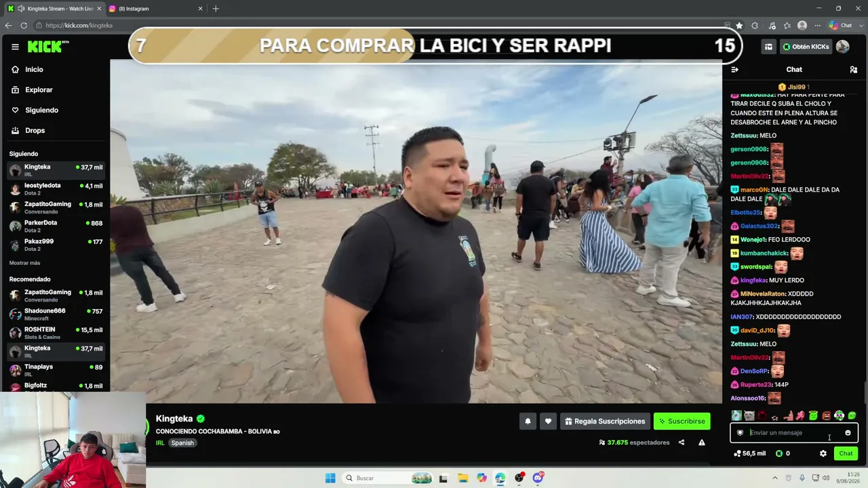868x488 pixels.
Task: Go back in the browser
Action: 8,25
